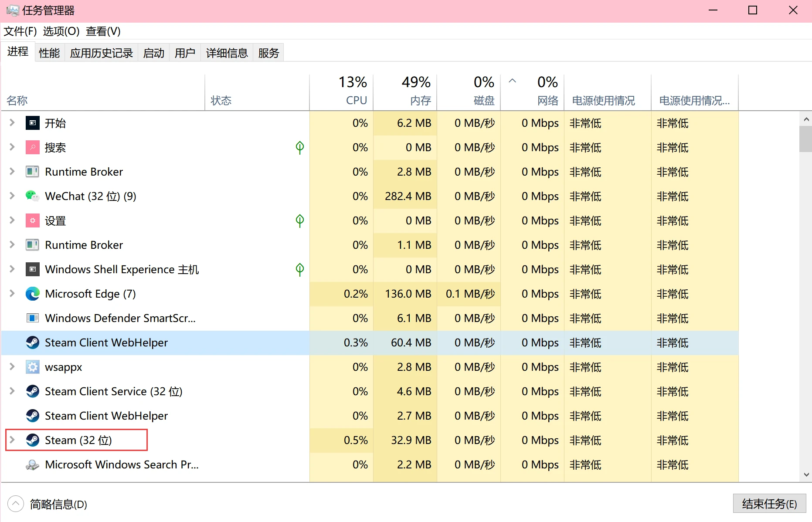This screenshot has height=522, width=812.
Task: Click the 282.4 MB memory cell
Action: click(x=405, y=197)
